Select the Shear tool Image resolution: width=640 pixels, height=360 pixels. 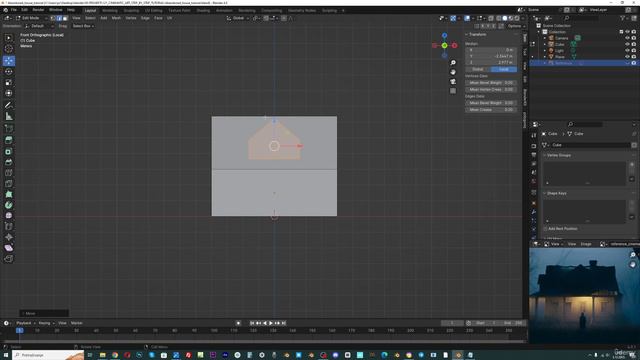(x=9, y=248)
